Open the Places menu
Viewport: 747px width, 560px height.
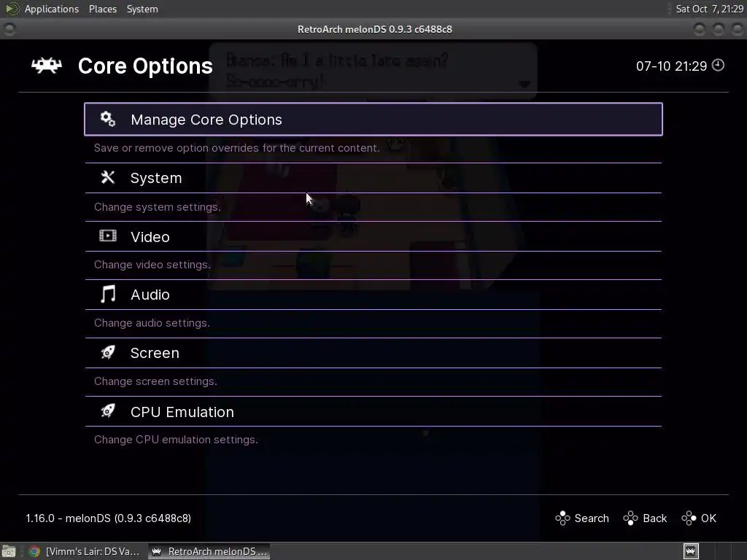pyautogui.click(x=103, y=9)
